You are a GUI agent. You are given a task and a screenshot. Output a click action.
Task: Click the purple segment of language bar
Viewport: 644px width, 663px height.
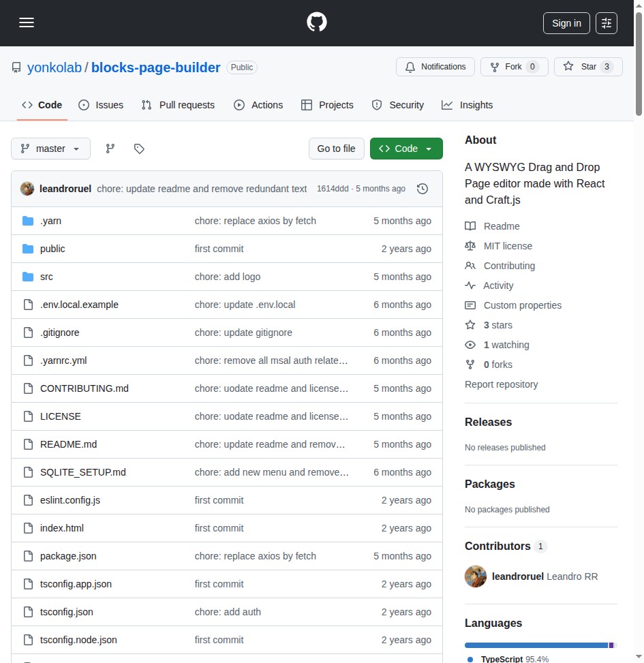(x=611, y=645)
